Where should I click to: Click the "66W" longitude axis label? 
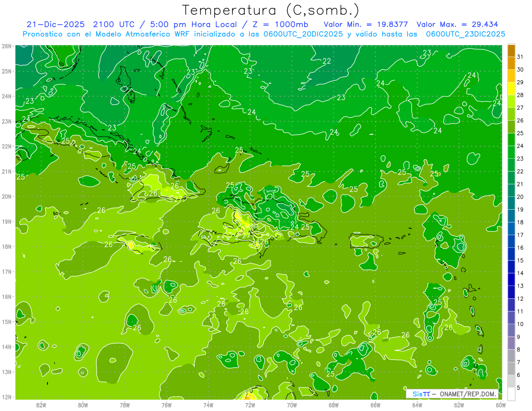click(x=376, y=405)
